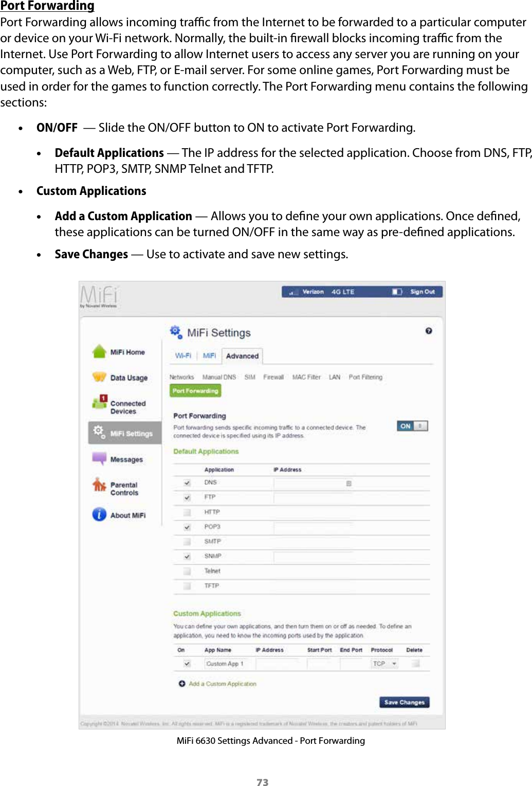Click Sign Out in the top bar
Image resolution: width=532 pixels, height=786 pixels.
pyautogui.click(x=423, y=291)
